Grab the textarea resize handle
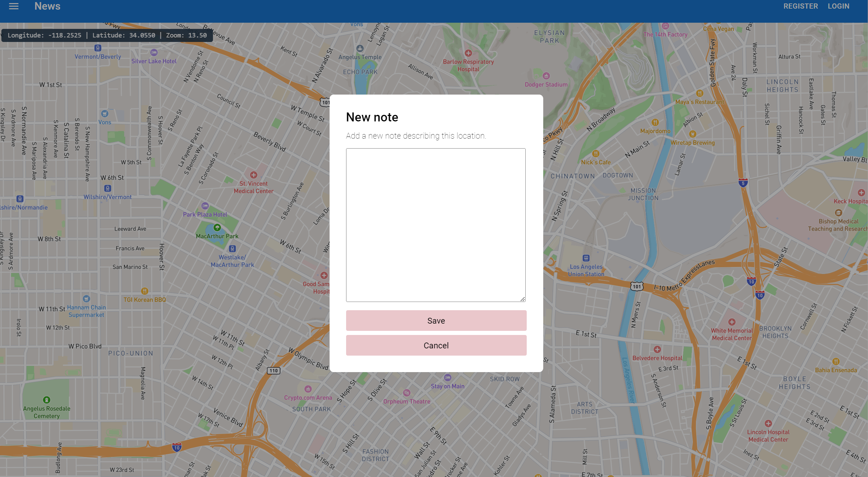Image resolution: width=868 pixels, height=477 pixels. point(522,299)
